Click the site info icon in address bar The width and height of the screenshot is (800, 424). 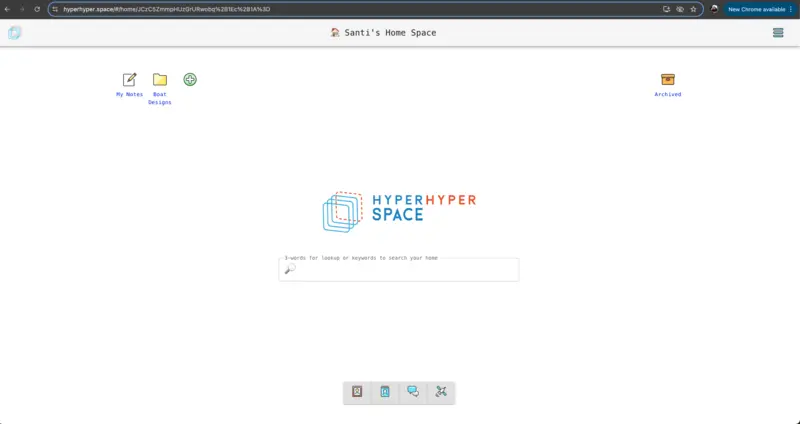click(55, 9)
